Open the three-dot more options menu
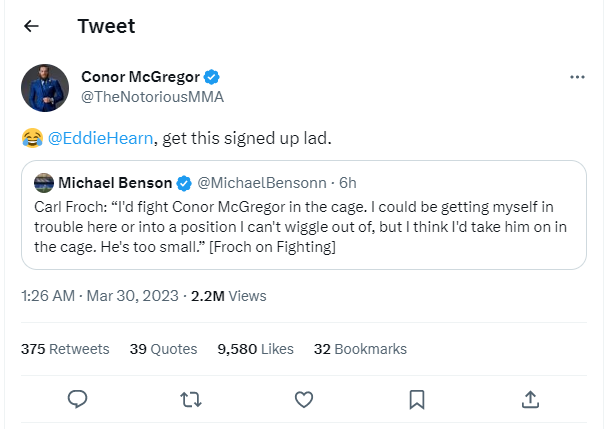The image size is (610, 429). (x=577, y=77)
